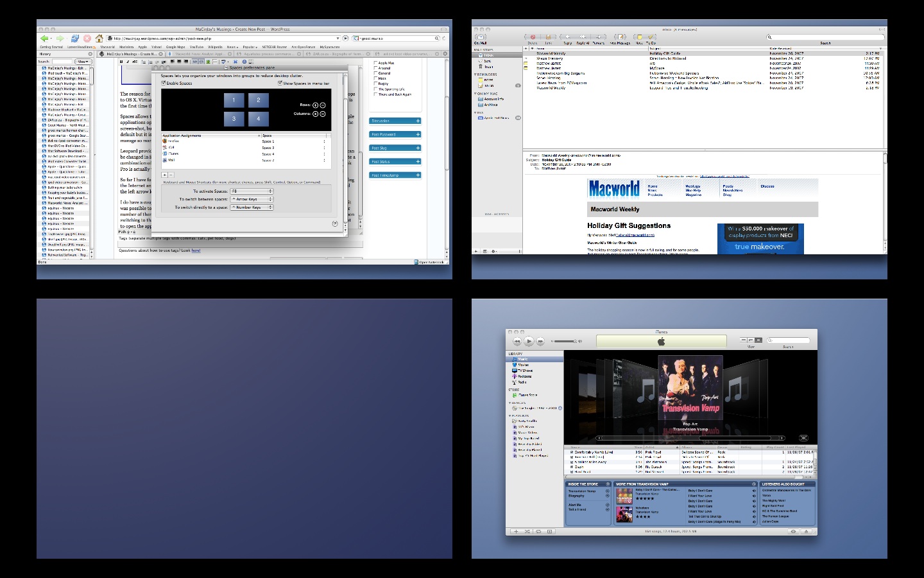924x578 pixels.
Task: Get Mail in Mail toolbar
Action: point(480,38)
